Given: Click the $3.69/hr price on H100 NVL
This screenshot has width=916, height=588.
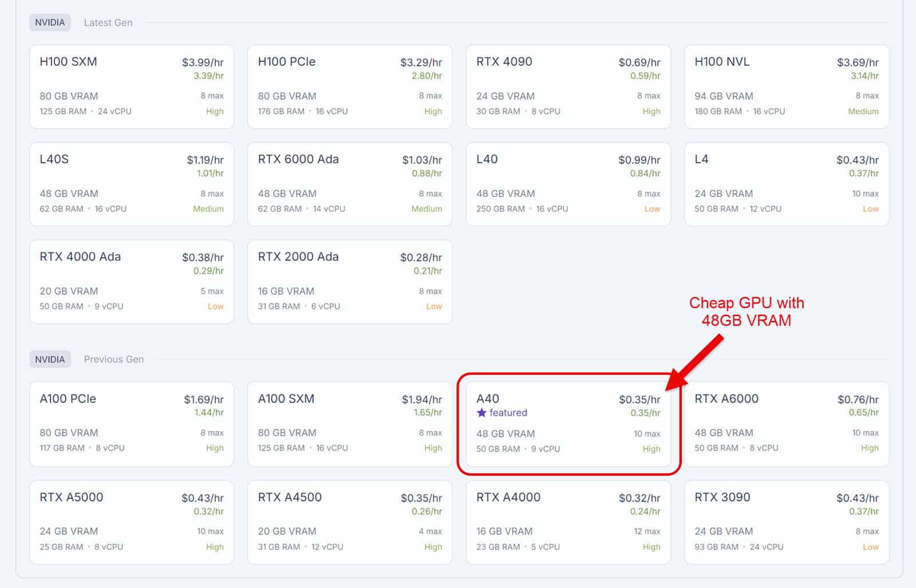Looking at the screenshot, I should pyautogui.click(x=858, y=62).
